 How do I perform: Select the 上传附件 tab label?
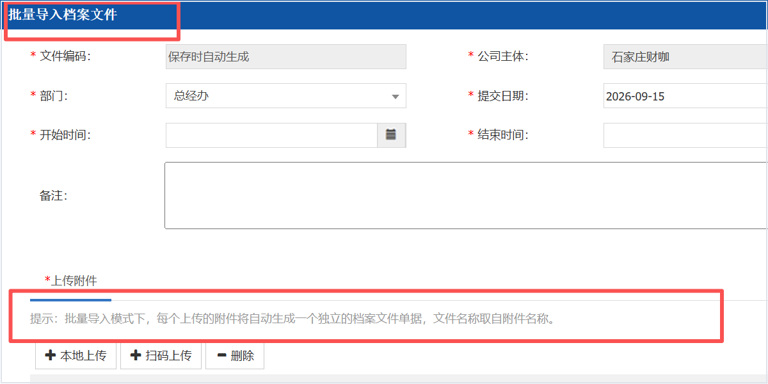coord(71,281)
